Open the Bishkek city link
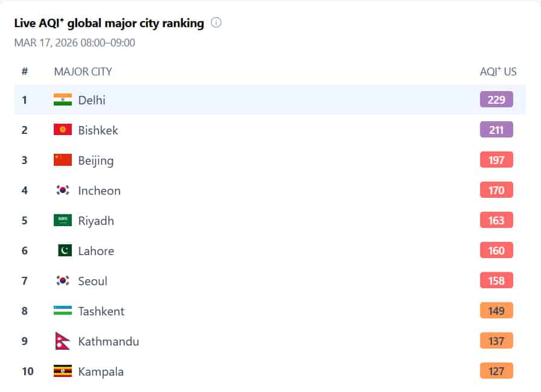541x392 pixels. coord(98,130)
